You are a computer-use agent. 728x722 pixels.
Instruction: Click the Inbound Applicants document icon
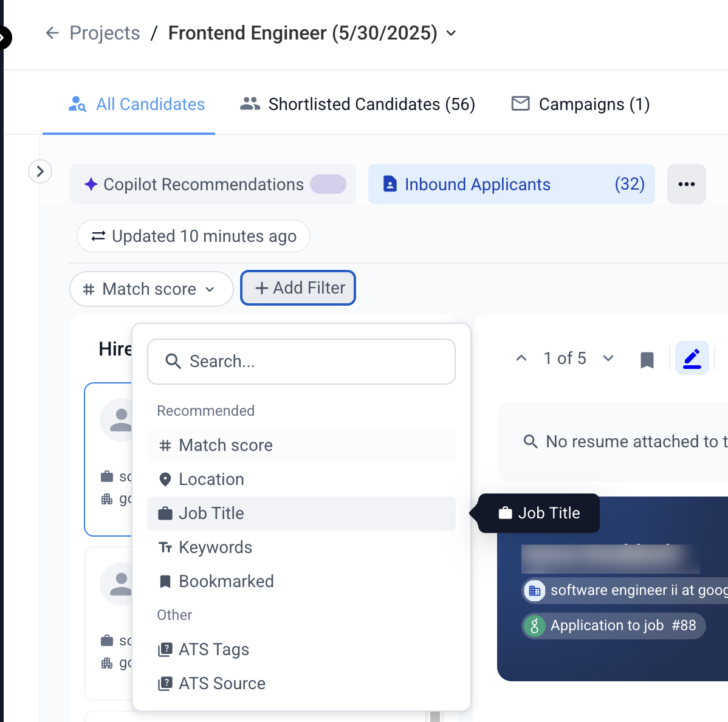(390, 184)
